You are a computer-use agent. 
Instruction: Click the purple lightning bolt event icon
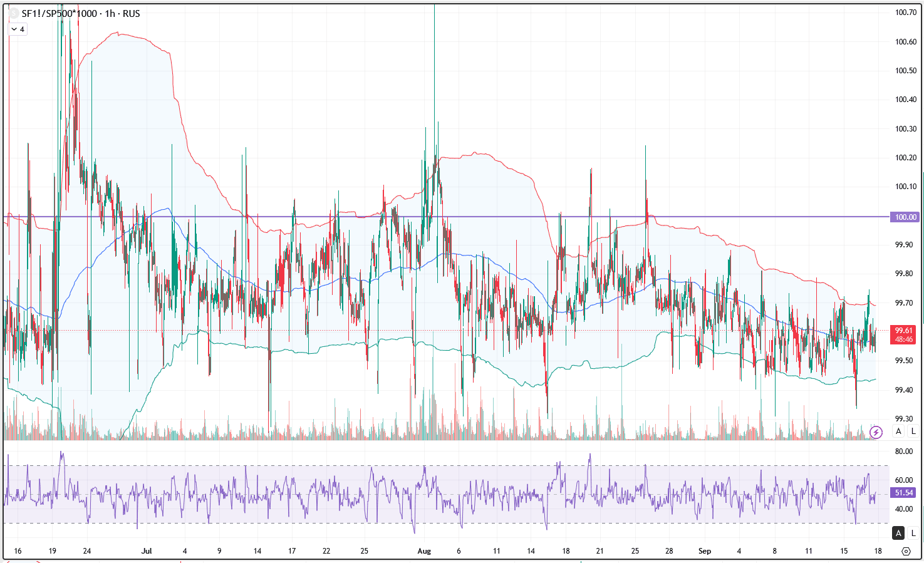click(876, 432)
